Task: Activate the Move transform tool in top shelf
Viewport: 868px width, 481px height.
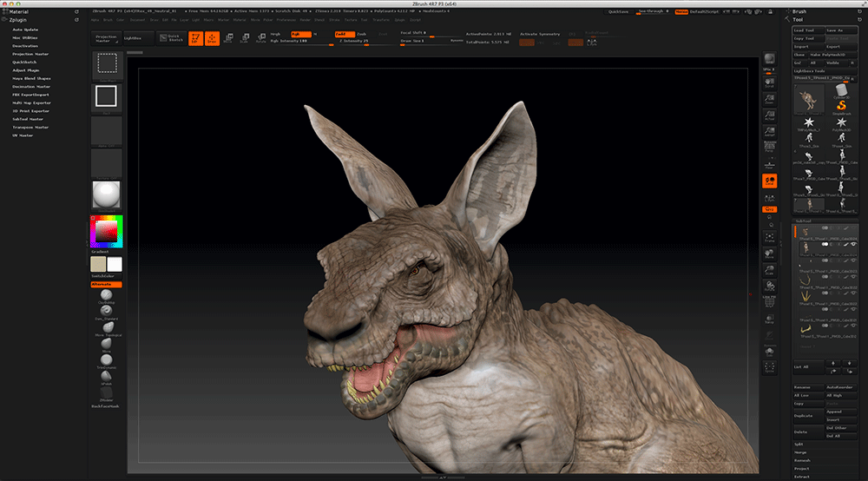Action: [228, 38]
